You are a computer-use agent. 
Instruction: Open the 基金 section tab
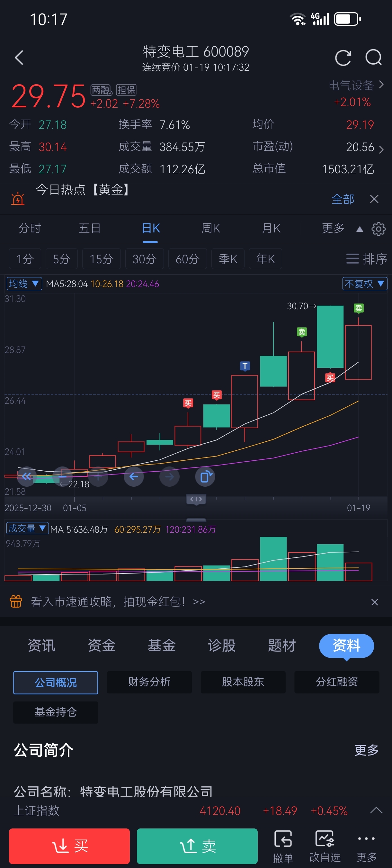(162, 646)
